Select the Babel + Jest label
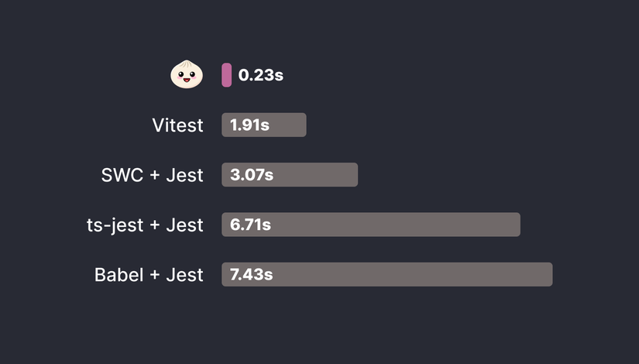Image resolution: width=639 pixels, height=364 pixels. click(x=149, y=274)
